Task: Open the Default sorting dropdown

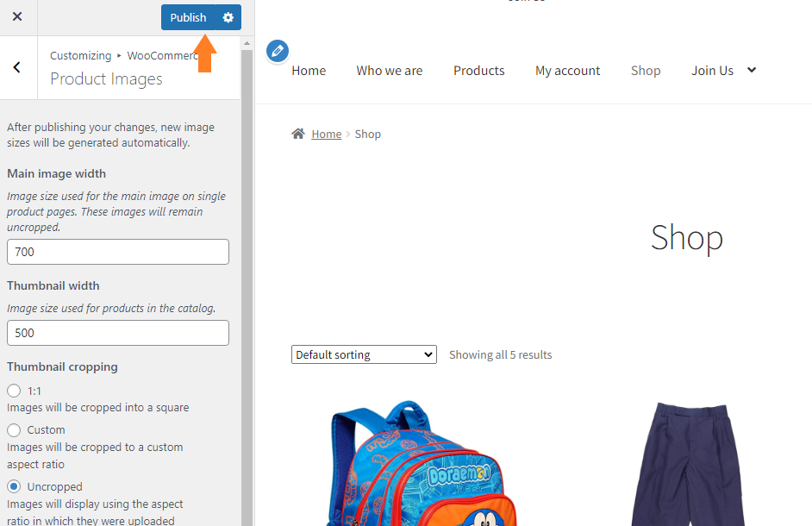Action: pos(364,354)
